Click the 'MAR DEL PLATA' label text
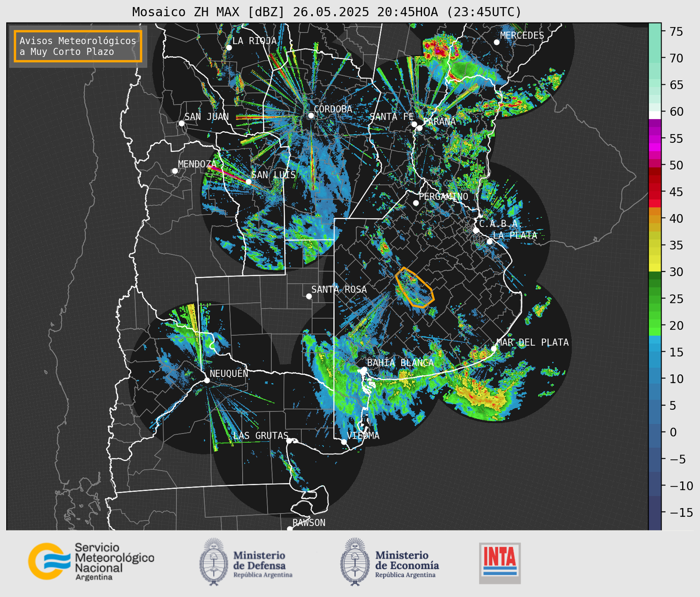This screenshot has width=700, height=597. [x=533, y=343]
